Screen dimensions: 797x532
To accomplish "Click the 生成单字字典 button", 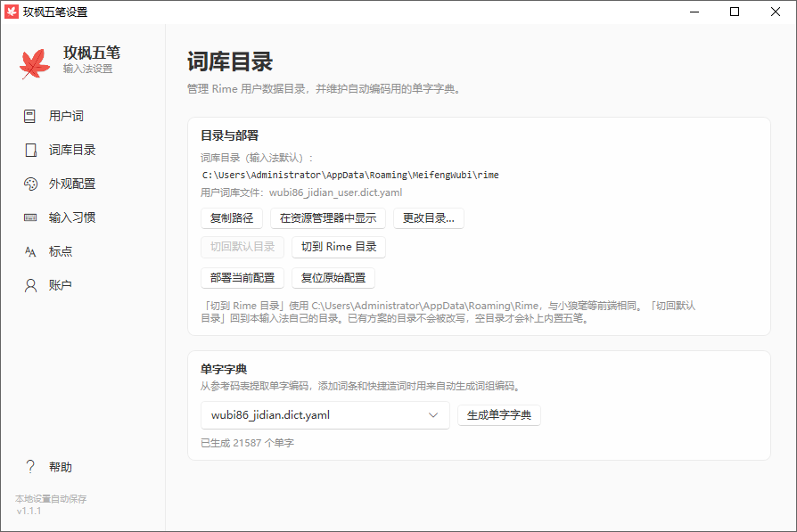I will pyautogui.click(x=499, y=415).
